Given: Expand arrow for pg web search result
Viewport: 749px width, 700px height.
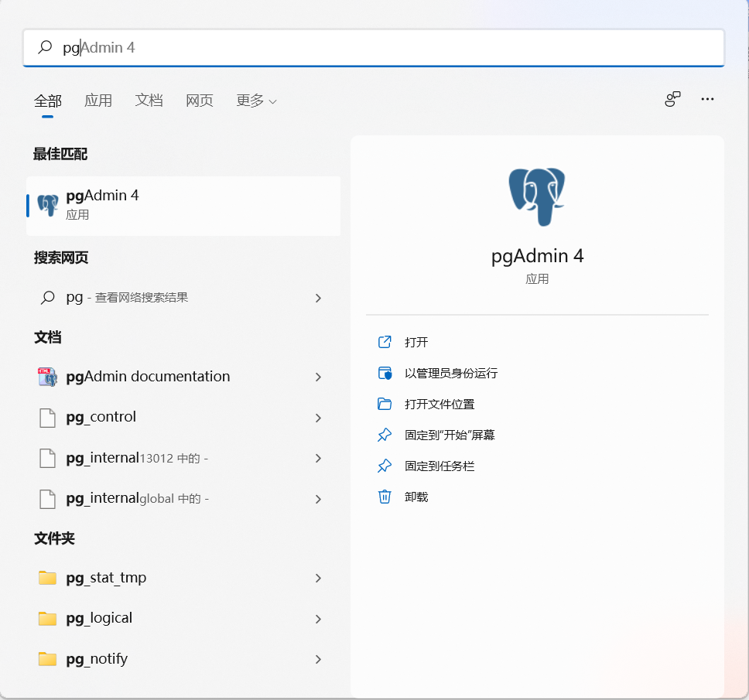Looking at the screenshot, I should (318, 298).
